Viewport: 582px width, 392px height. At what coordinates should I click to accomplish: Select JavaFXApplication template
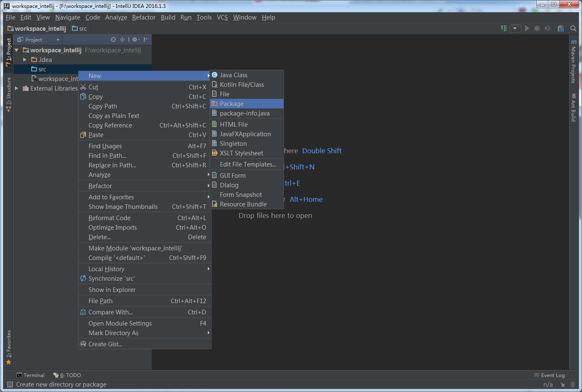(x=247, y=134)
